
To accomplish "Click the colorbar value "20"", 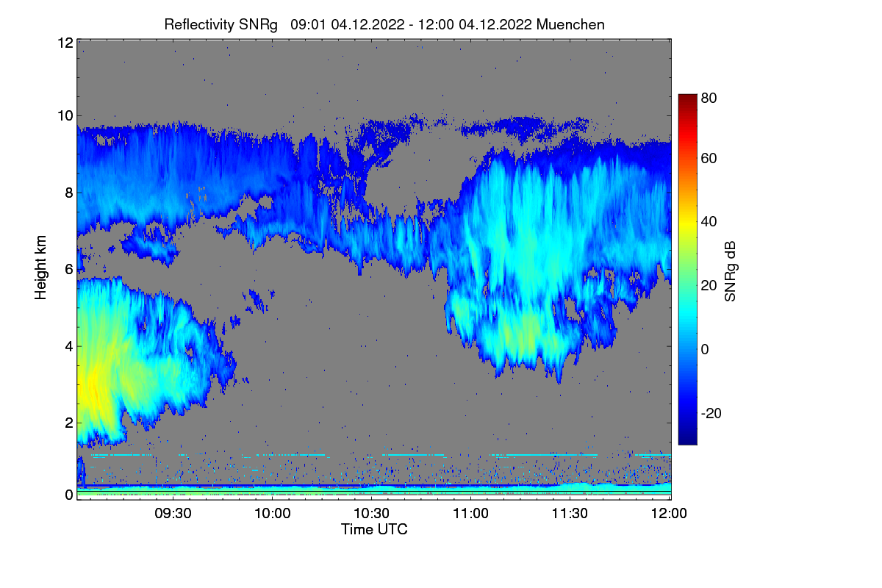I will [x=709, y=285].
